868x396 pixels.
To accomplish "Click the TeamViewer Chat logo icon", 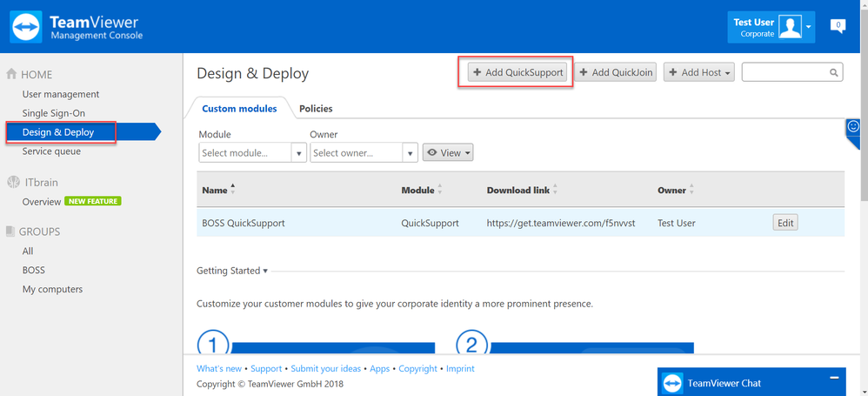I will tap(672, 383).
